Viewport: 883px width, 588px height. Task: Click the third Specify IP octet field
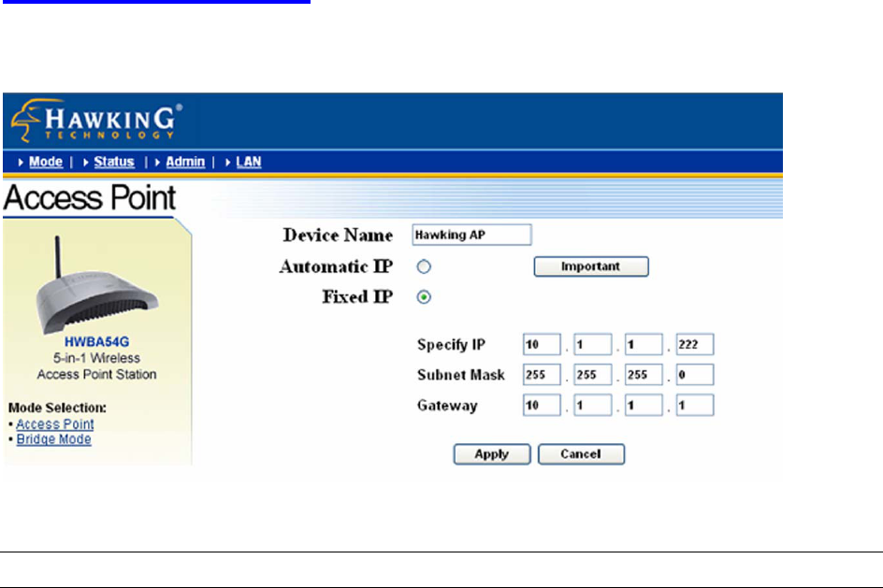(644, 344)
